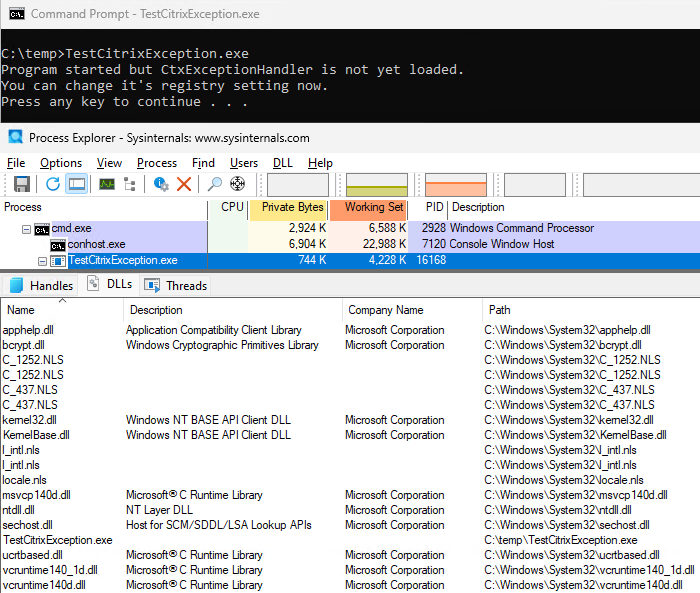This screenshot has height=593, width=700.
Task: Switch to the DLLs tab
Action: click(110, 284)
